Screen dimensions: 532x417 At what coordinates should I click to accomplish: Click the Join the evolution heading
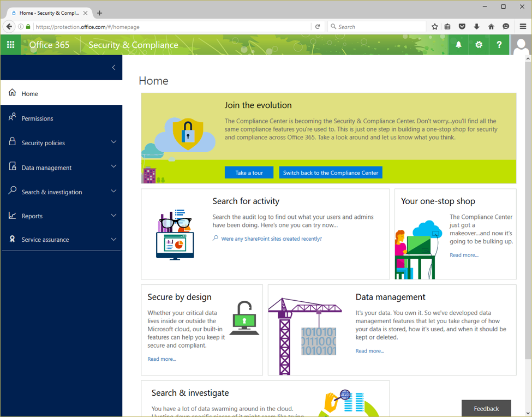point(258,105)
